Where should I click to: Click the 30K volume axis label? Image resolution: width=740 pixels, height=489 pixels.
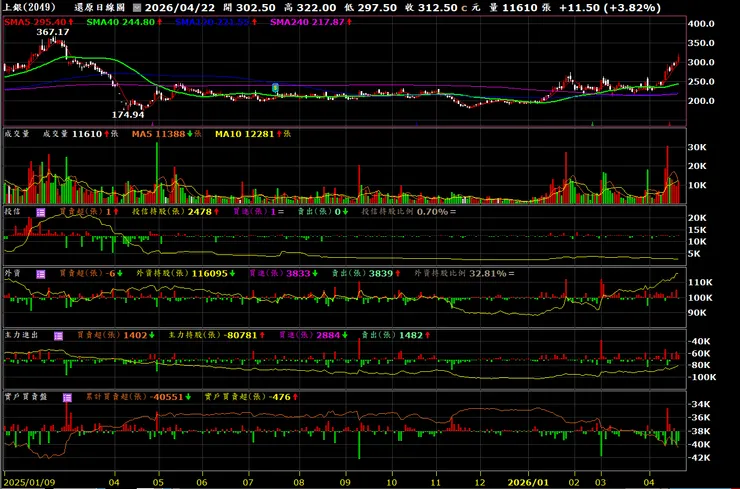coord(697,147)
